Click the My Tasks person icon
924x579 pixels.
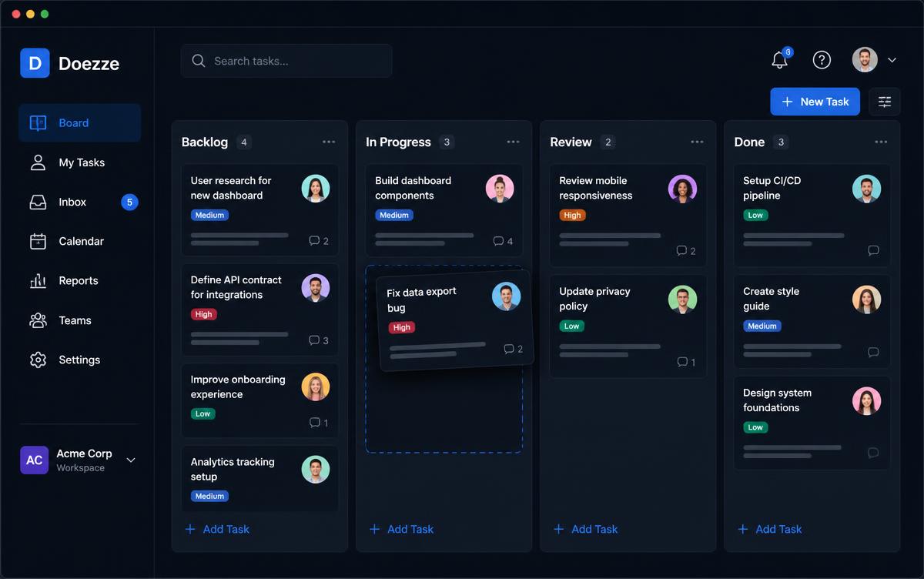38,162
